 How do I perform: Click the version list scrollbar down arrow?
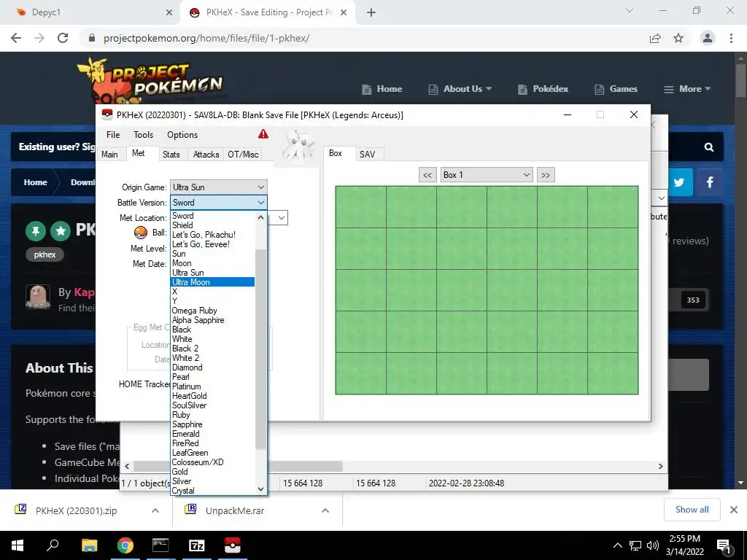pos(260,489)
